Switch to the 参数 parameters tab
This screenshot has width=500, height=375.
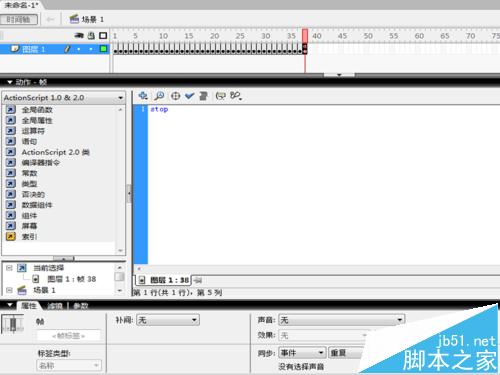click(x=80, y=306)
